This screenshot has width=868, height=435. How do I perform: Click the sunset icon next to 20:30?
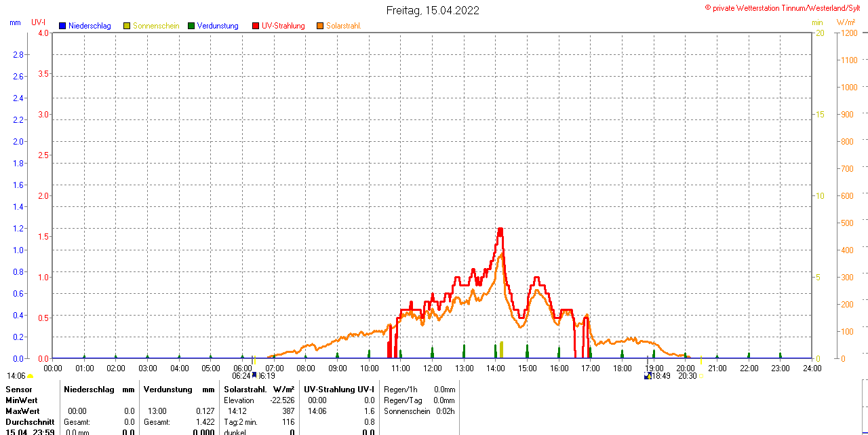coord(701,375)
